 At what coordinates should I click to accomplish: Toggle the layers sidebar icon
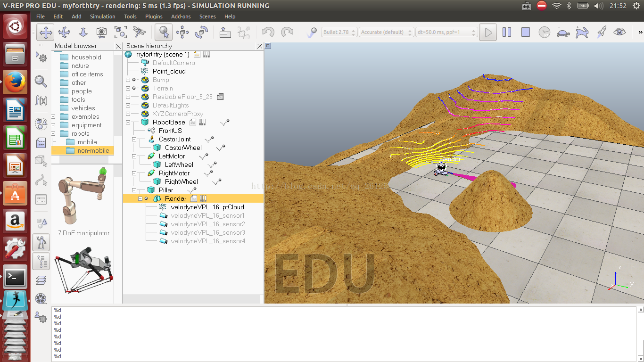pyautogui.click(x=41, y=280)
